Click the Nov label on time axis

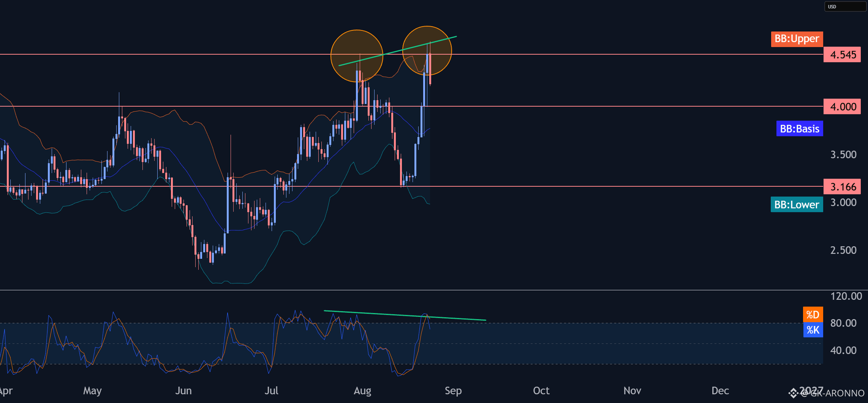tap(632, 390)
